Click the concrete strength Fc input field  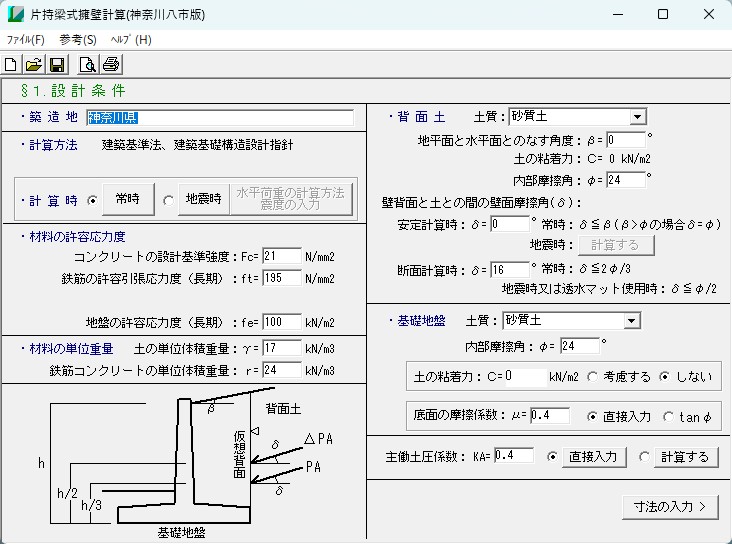pyautogui.click(x=281, y=256)
